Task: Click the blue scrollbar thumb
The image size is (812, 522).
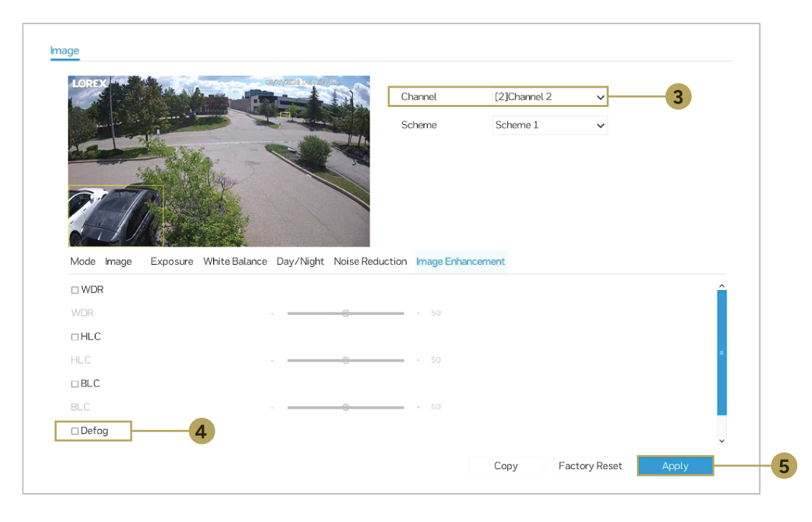Action: [721, 352]
